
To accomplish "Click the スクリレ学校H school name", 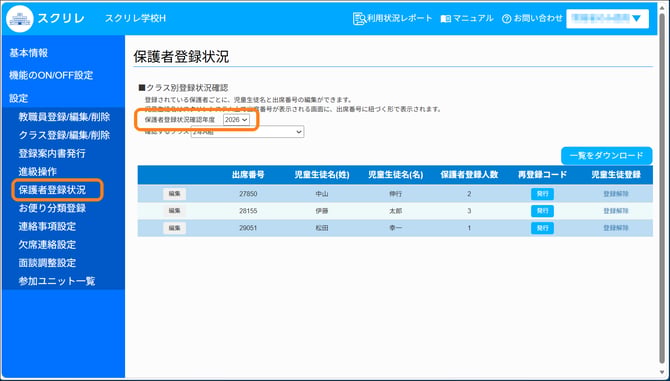I will 135,19.
